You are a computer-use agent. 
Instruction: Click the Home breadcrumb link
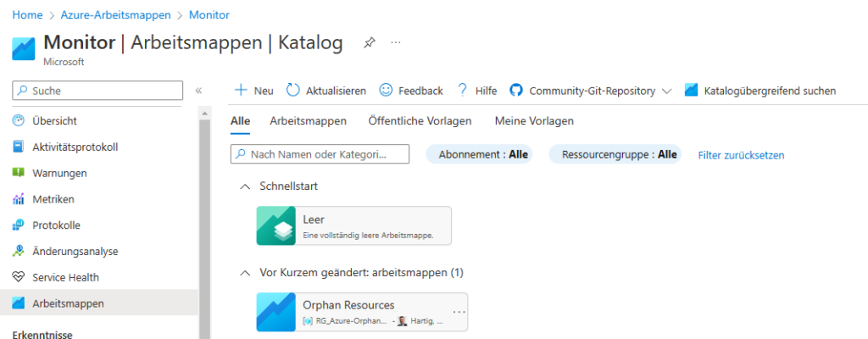coord(28,15)
